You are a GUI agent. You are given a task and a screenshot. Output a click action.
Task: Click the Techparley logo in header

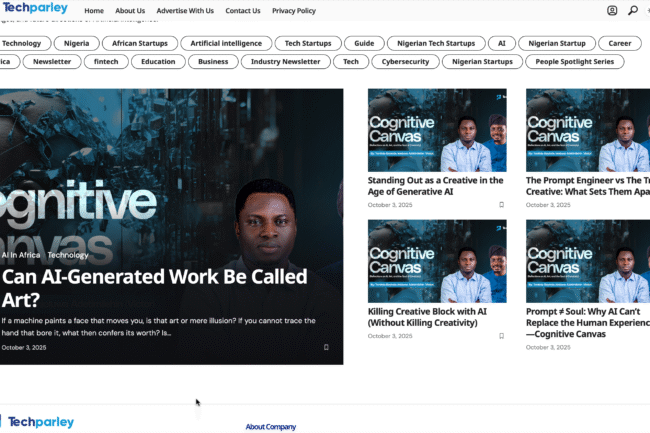[36, 10]
